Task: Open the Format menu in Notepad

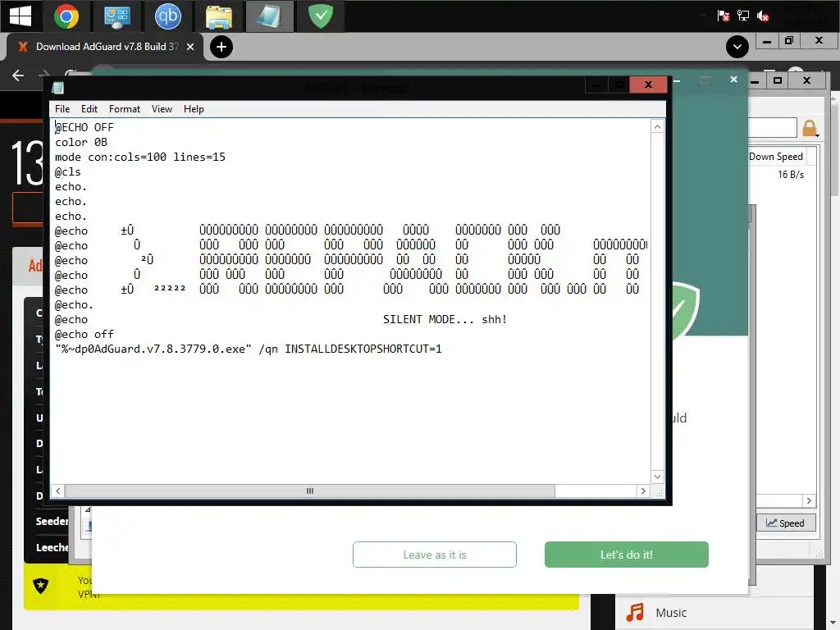Action: [125, 109]
